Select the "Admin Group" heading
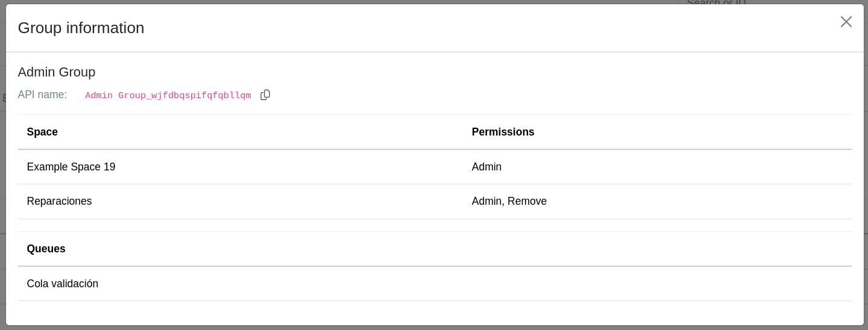This screenshot has height=330, width=868. click(57, 72)
